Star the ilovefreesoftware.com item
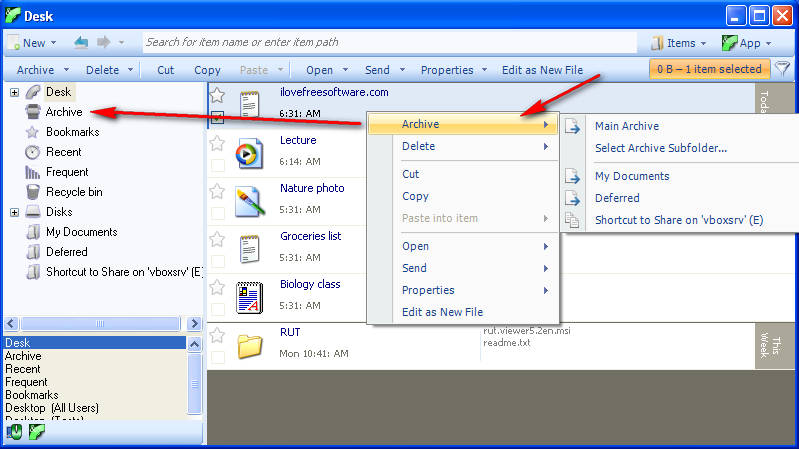Viewport: 799px width, 449px height. (x=217, y=95)
